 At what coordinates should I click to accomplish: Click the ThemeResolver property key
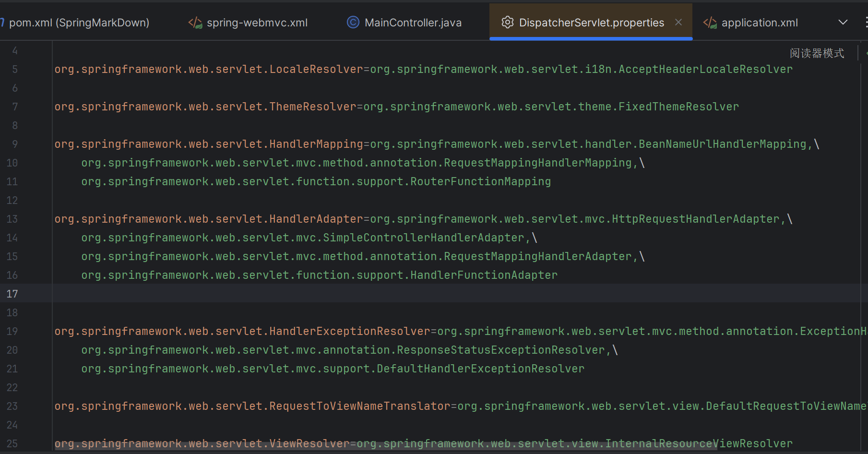(x=205, y=107)
